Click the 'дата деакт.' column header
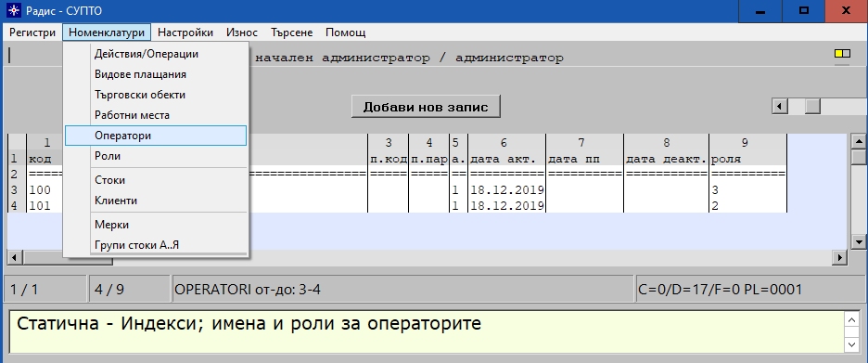868x363 pixels. click(x=667, y=159)
